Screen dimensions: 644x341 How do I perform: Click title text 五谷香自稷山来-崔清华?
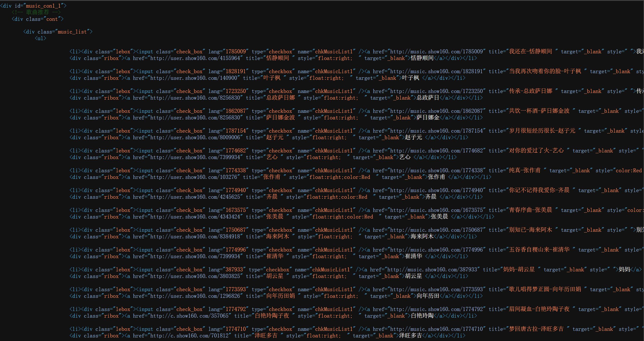539,250
